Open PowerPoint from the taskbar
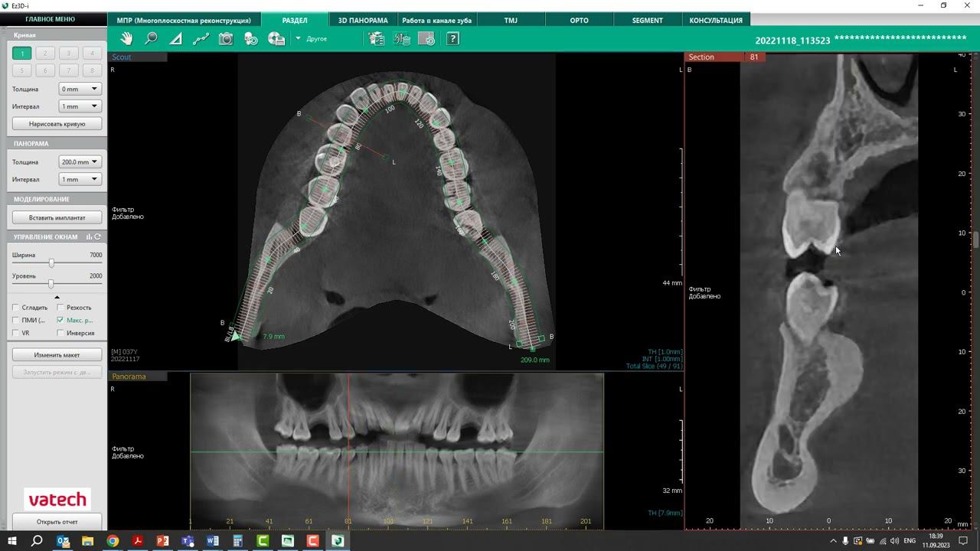 click(x=162, y=541)
